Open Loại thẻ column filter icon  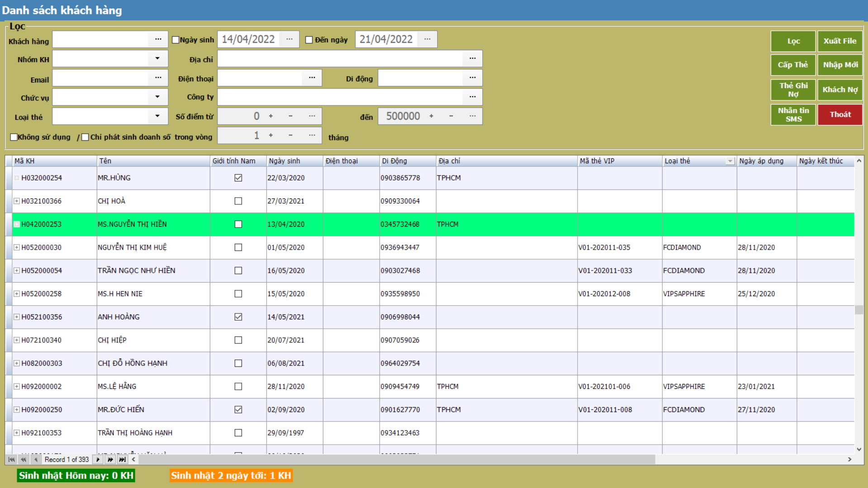[x=730, y=161]
